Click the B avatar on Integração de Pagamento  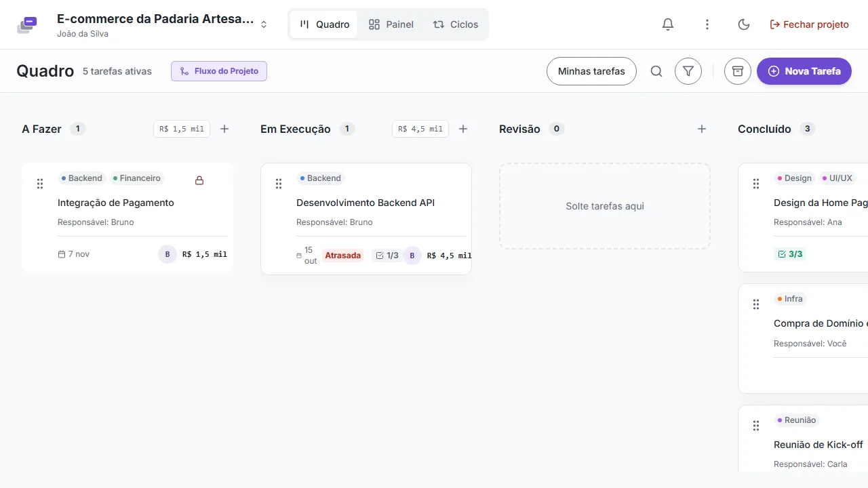[x=167, y=254]
